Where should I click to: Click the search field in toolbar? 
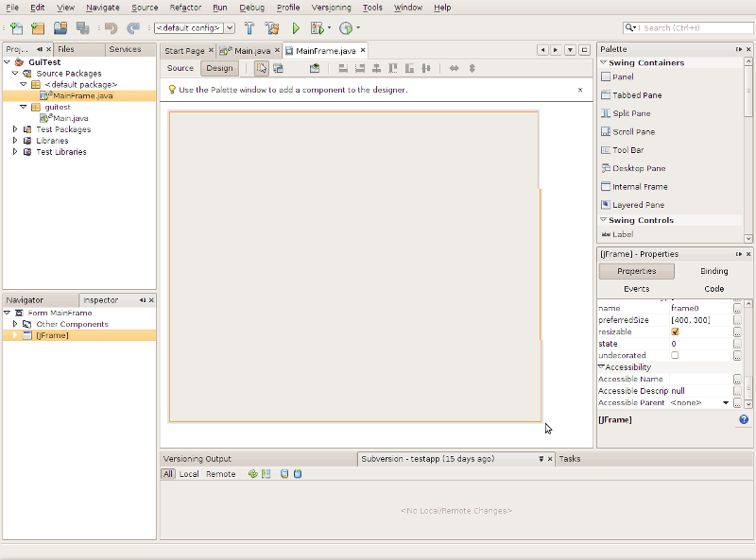[x=688, y=28]
